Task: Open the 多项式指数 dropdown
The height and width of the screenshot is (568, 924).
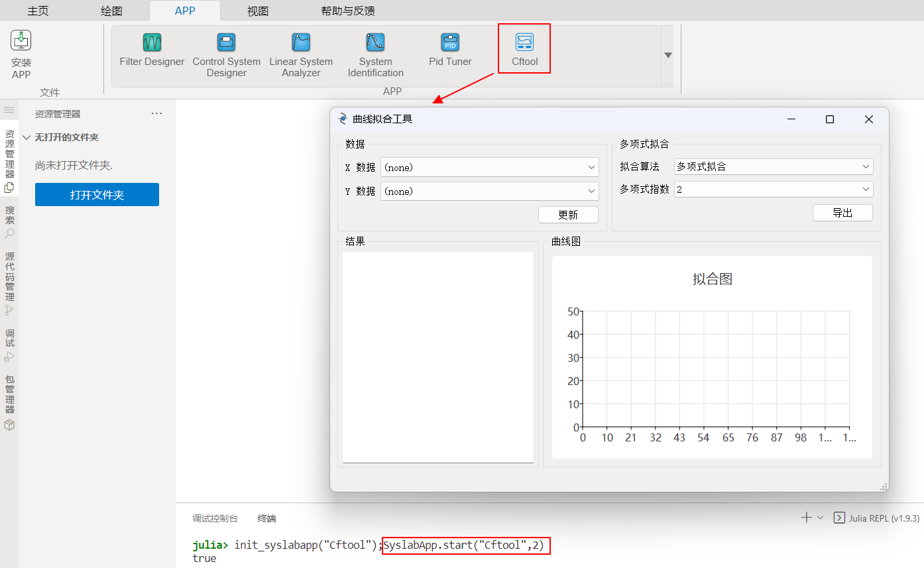Action: pos(773,189)
